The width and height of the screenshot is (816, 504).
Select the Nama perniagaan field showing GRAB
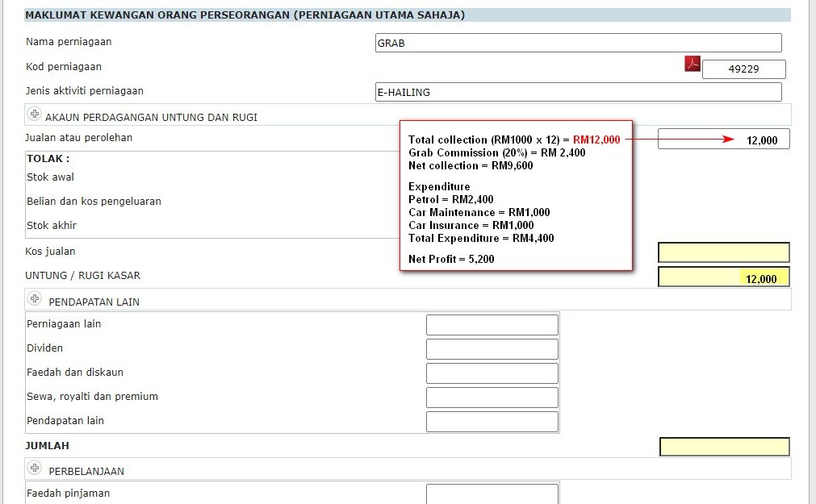tap(576, 42)
